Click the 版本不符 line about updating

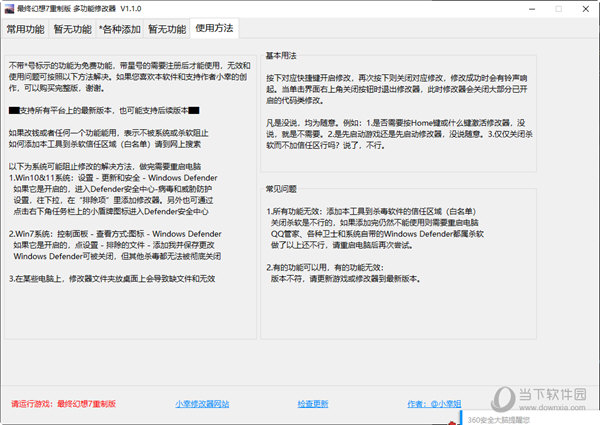(346, 278)
